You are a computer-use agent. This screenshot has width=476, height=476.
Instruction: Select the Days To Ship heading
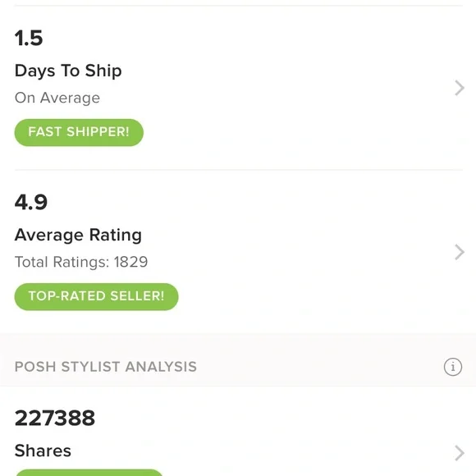(x=68, y=71)
